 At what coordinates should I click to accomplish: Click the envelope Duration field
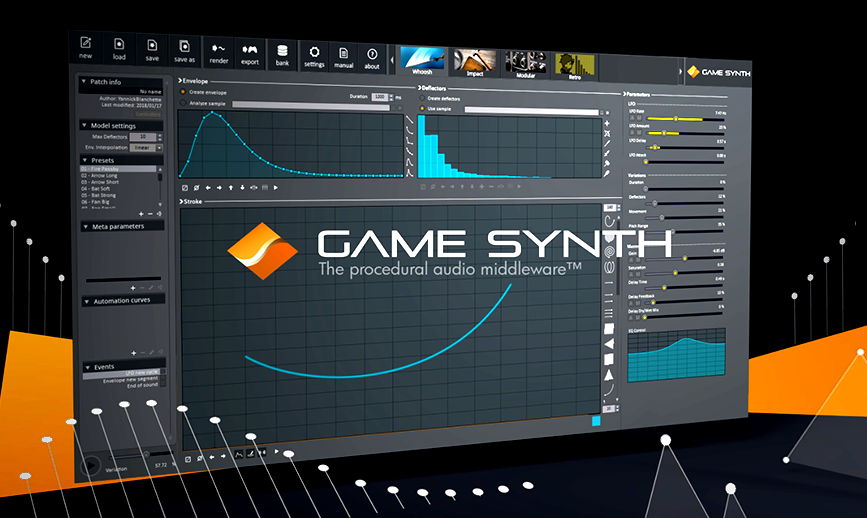tap(380, 97)
